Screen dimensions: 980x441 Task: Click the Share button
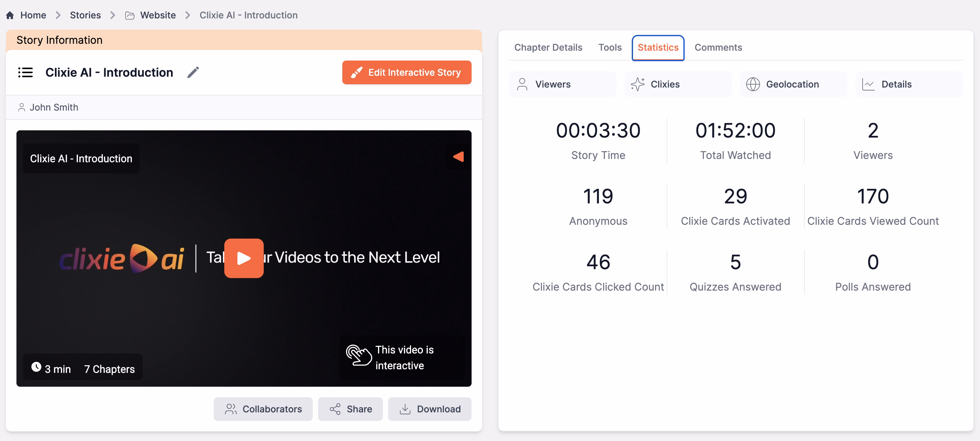[350, 409]
